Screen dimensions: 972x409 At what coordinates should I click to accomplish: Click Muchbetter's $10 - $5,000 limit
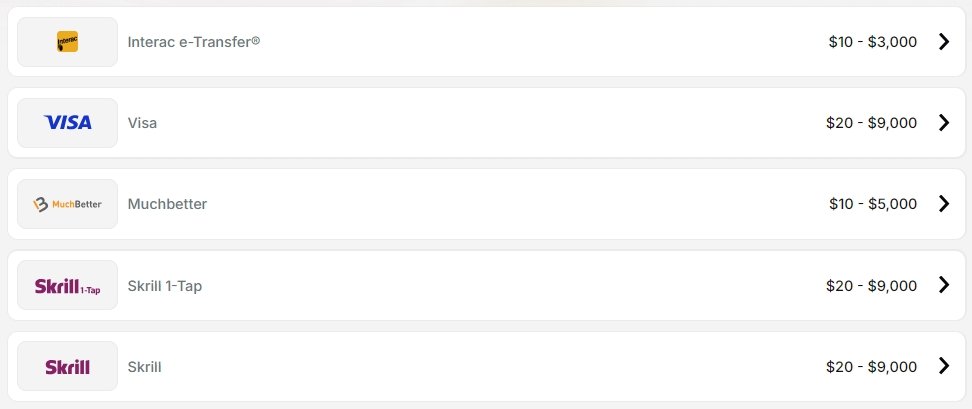[x=872, y=204]
